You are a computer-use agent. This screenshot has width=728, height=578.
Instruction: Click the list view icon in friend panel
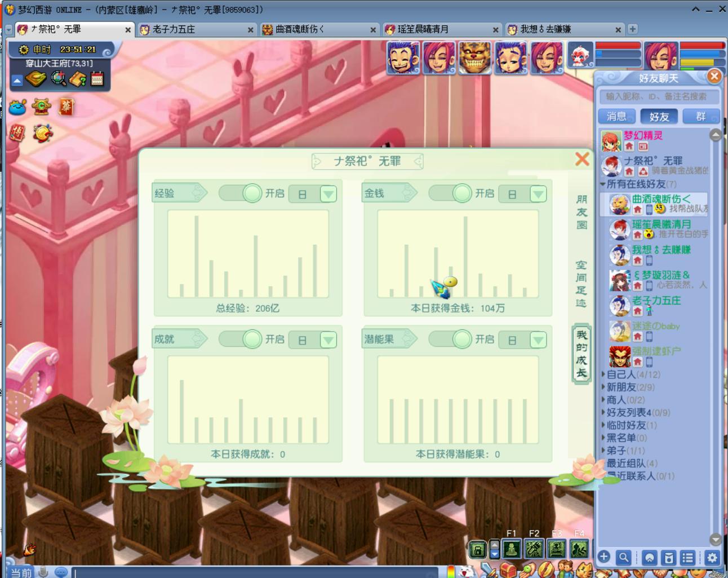[687, 558]
